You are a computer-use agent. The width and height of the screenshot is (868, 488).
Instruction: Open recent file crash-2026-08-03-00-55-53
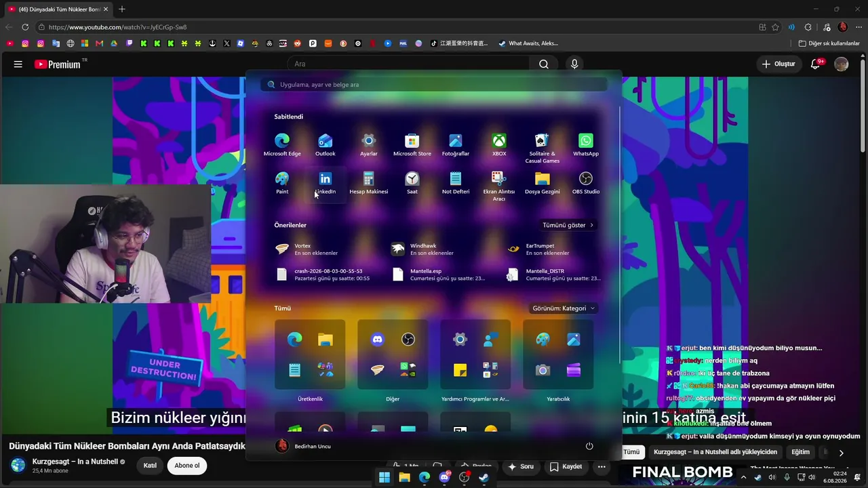click(x=322, y=274)
